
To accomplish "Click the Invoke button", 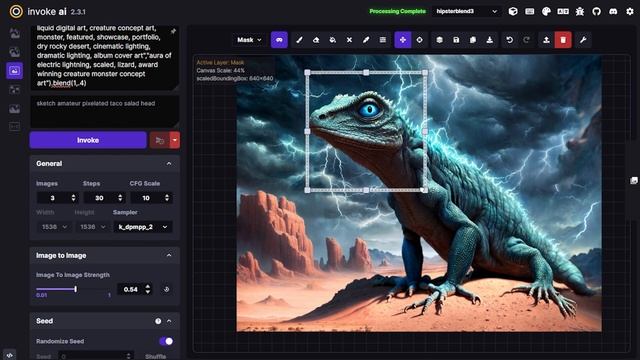I will pos(88,140).
